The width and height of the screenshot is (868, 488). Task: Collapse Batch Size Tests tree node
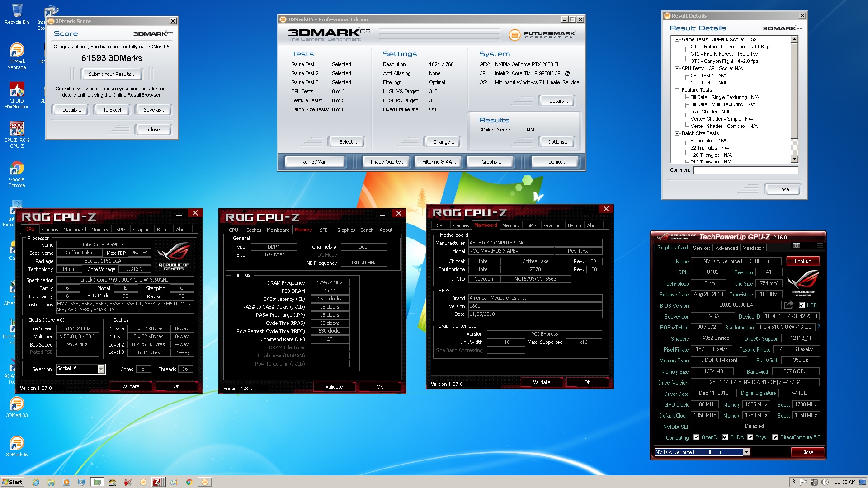677,134
